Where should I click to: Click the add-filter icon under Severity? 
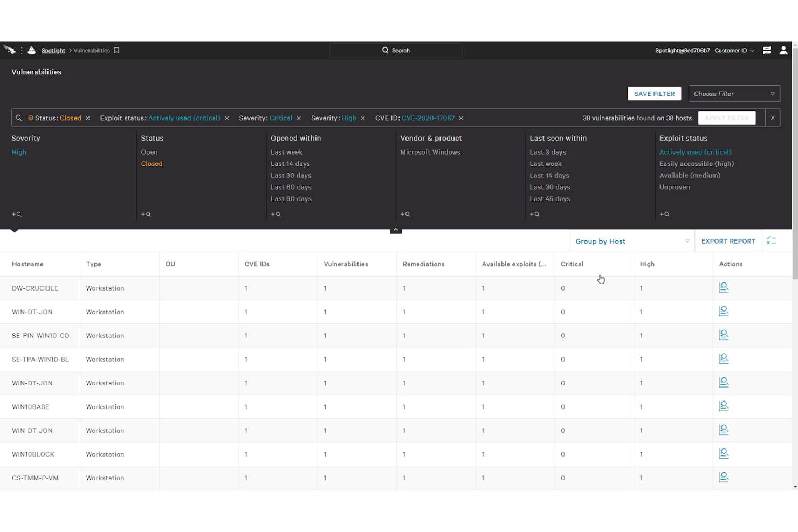pyautogui.click(x=16, y=214)
